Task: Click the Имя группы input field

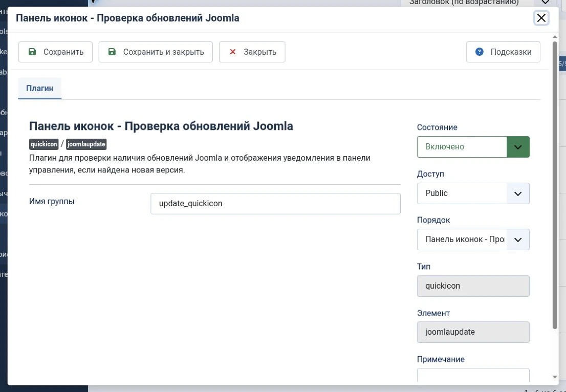Action: [x=275, y=203]
